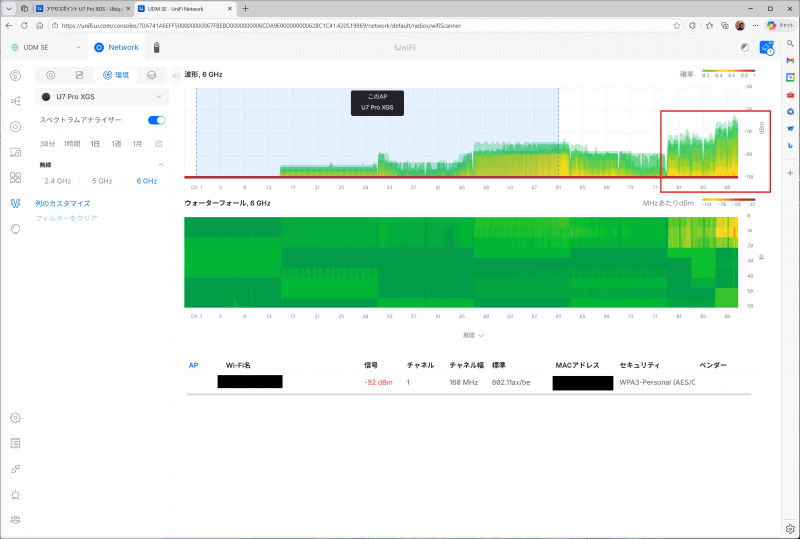Image resolution: width=800 pixels, height=539 pixels.
Task: Open the topology sidebar icon
Action: click(16, 101)
